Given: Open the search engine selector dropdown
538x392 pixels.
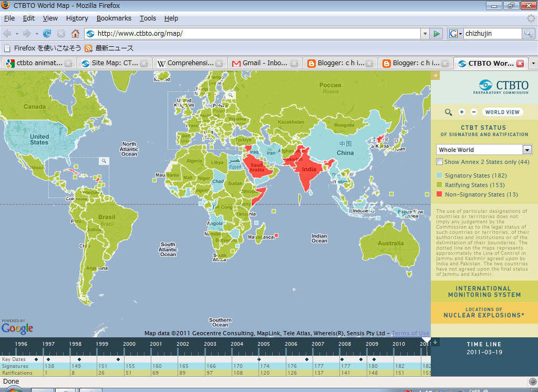Looking at the screenshot, I should 460,34.
